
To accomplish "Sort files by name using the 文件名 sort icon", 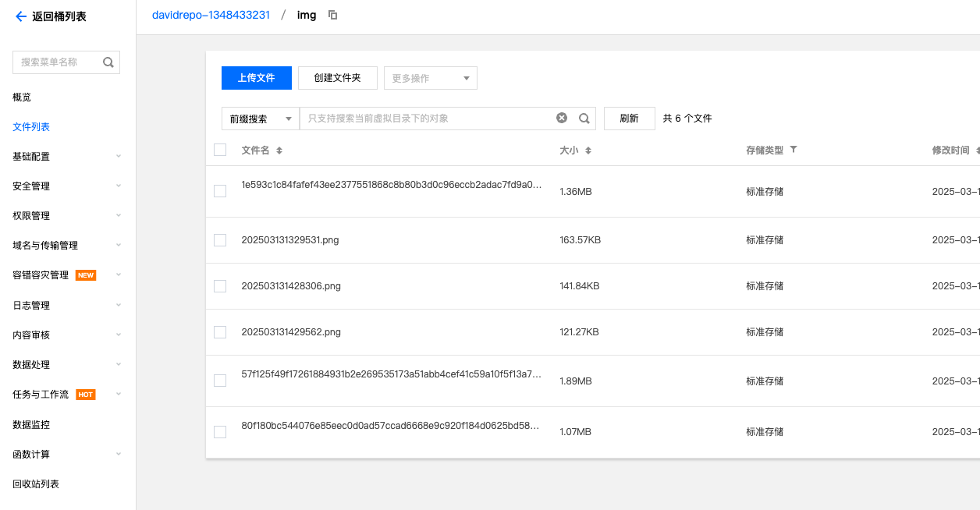I will point(279,151).
